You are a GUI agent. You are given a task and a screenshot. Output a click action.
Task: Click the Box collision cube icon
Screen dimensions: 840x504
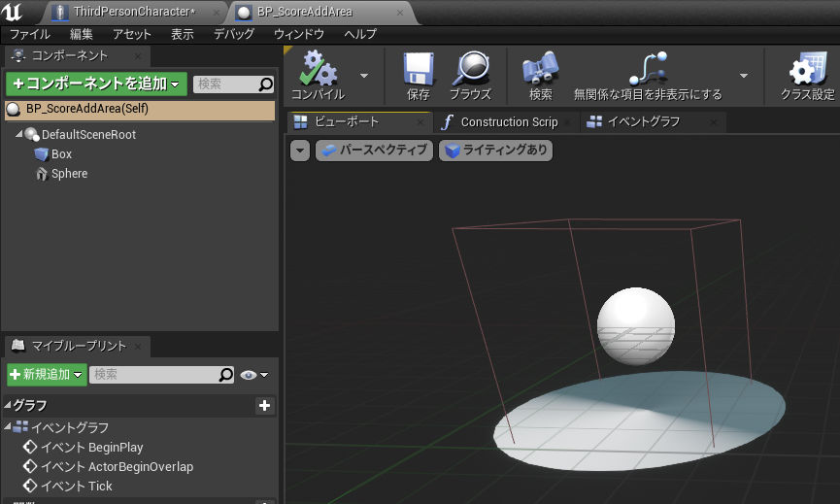click(41, 154)
